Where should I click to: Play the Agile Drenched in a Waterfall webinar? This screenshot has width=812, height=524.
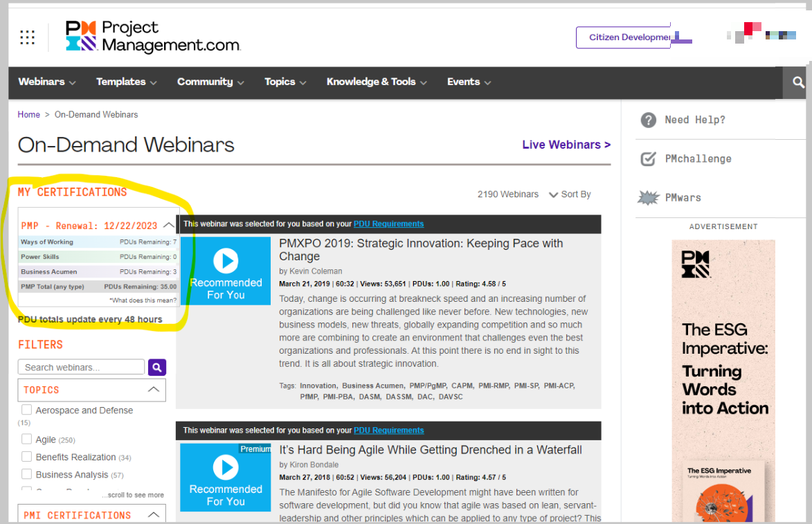(226, 467)
